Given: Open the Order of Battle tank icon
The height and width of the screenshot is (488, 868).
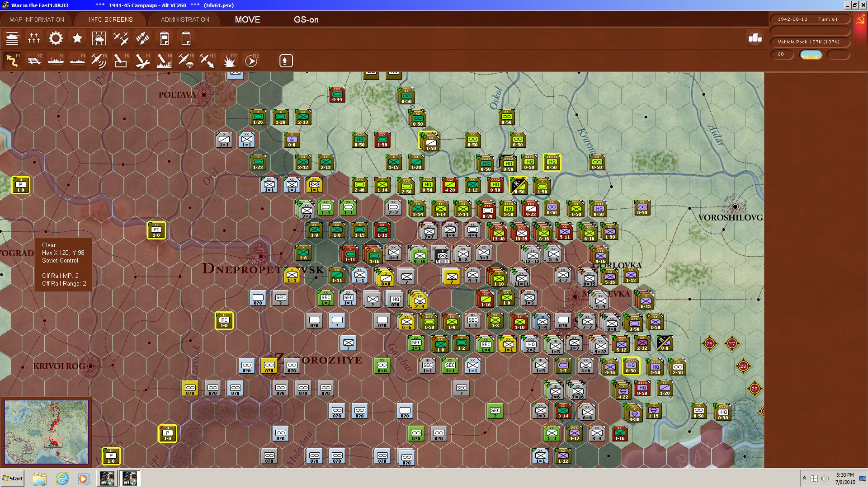Looking at the screenshot, I should (12, 38).
